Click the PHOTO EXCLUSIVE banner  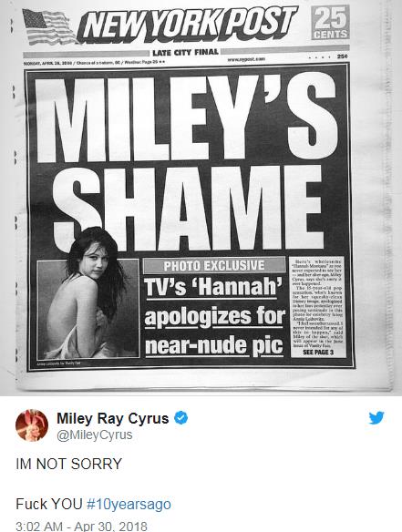tap(214, 265)
